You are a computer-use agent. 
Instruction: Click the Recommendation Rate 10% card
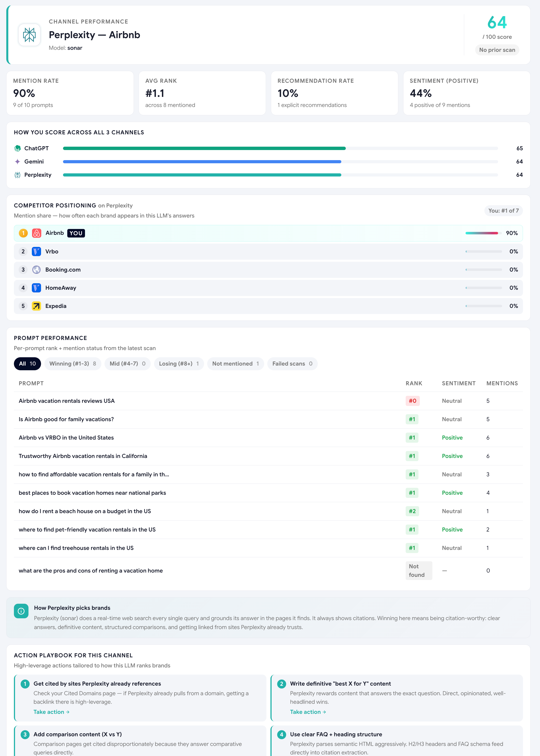point(335,93)
